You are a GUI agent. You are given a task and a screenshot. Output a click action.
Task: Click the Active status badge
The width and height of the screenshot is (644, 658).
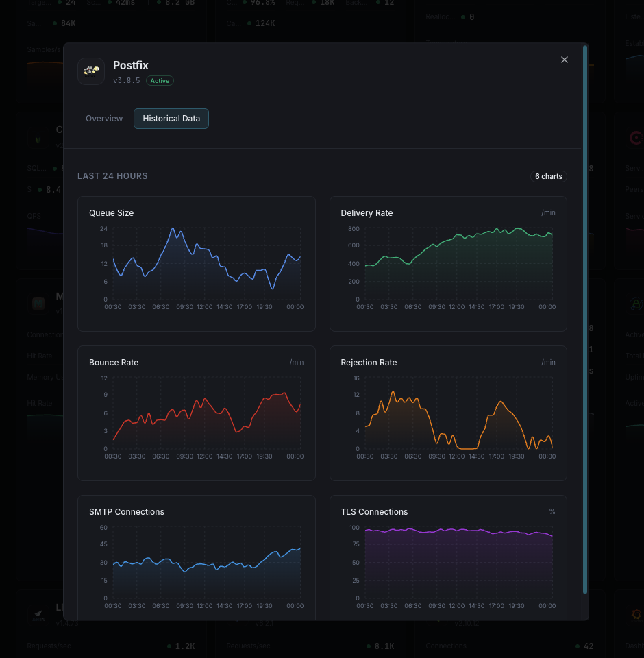[x=159, y=80]
